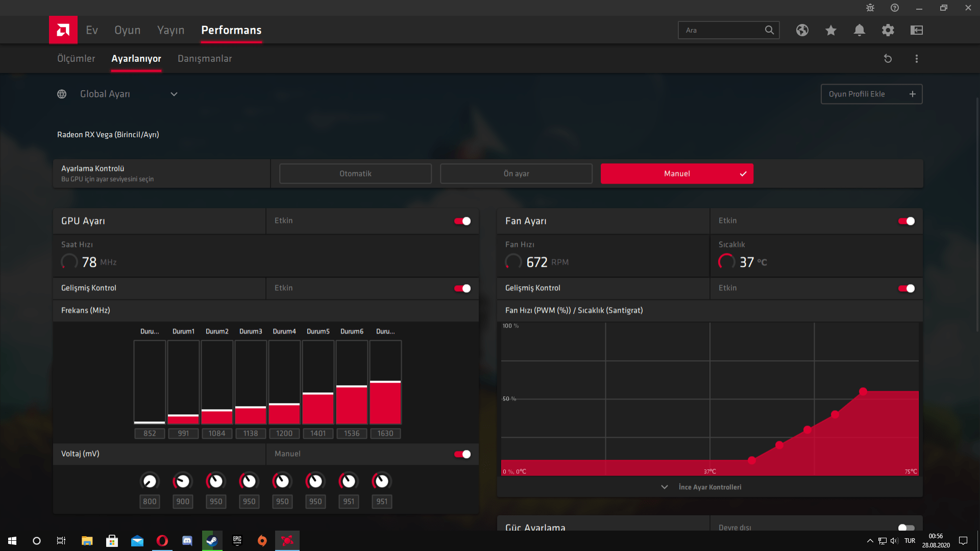Open the web browser globe icon
This screenshot has height=551, width=980.
[x=802, y=30]
